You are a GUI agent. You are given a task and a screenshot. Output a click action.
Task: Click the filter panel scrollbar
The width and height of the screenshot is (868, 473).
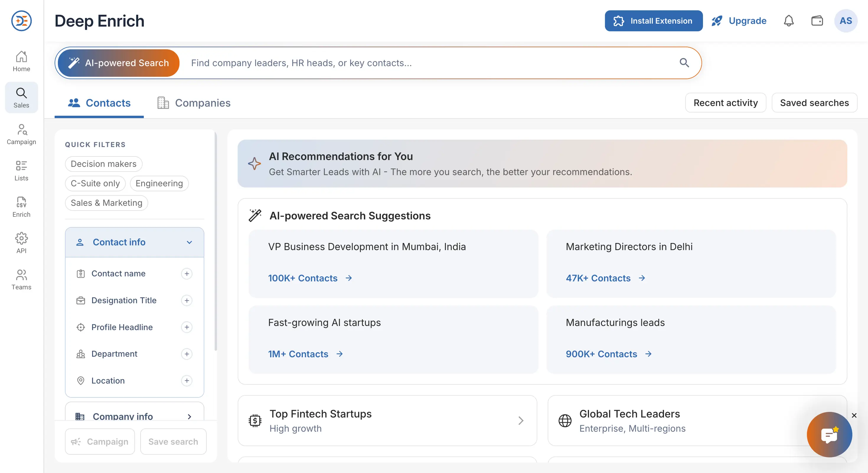216,241
